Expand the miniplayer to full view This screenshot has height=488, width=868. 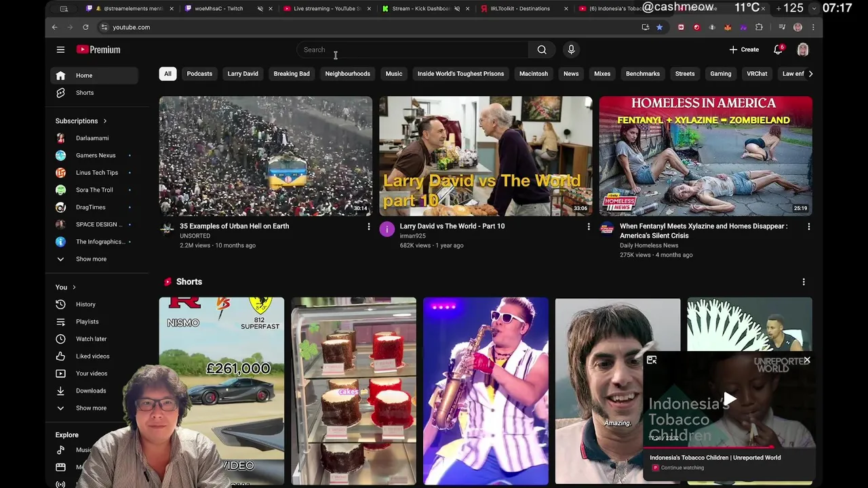tap(652, 360)
